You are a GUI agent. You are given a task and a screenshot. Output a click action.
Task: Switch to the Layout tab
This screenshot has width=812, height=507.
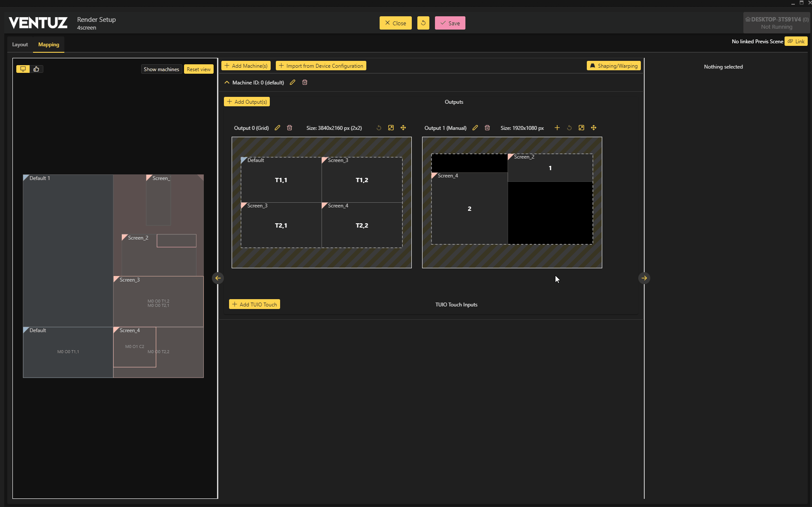(x=20, y=45)
